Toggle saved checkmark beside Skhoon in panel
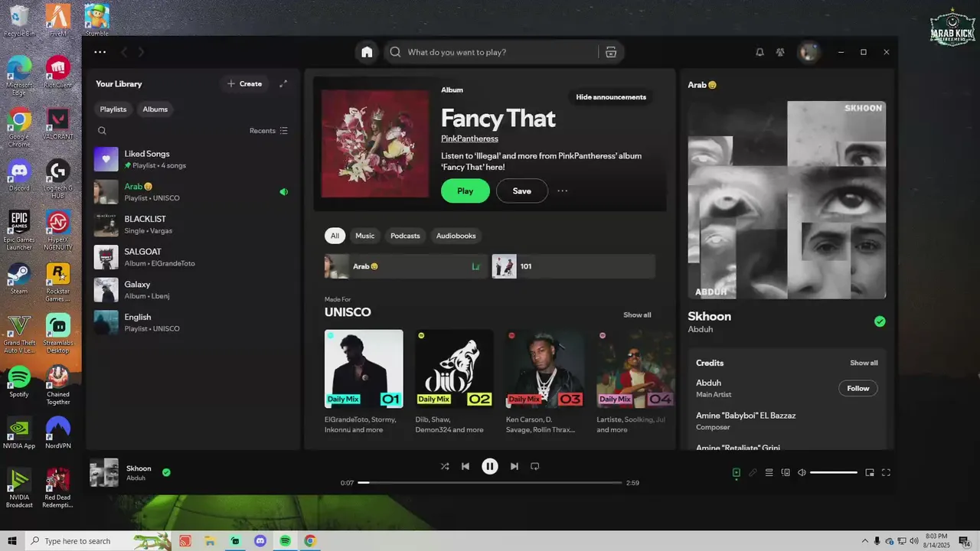The height and width of the screenshot is (551, 980). click(x=880, y=321)
